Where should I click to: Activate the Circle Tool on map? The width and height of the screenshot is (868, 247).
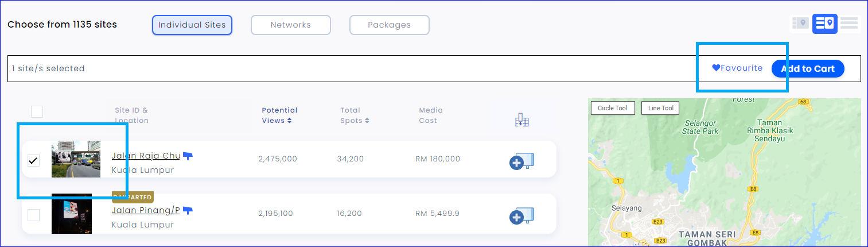613,108
